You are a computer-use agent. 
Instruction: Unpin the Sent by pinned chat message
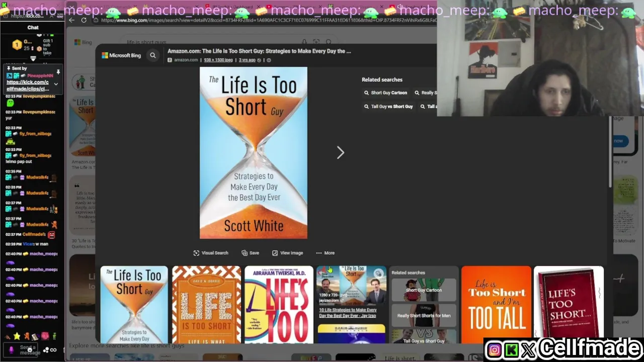coord(58,72)
